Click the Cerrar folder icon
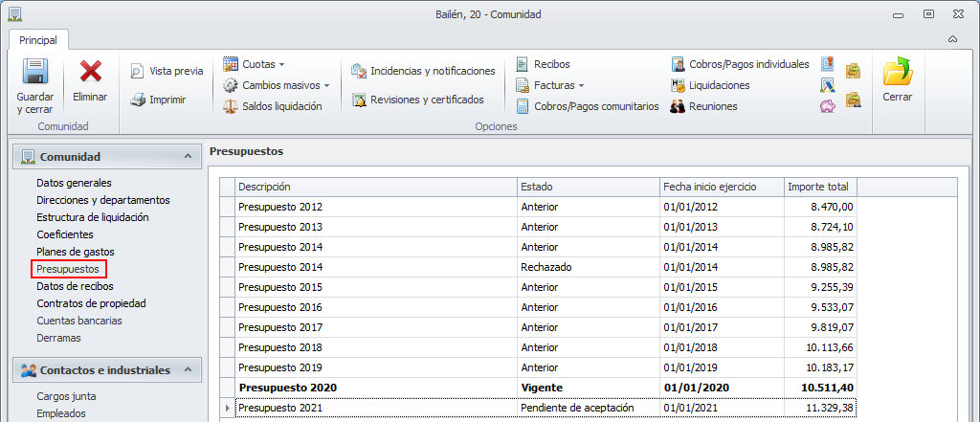Screen dimensions: 980x422 coord(897,73)
